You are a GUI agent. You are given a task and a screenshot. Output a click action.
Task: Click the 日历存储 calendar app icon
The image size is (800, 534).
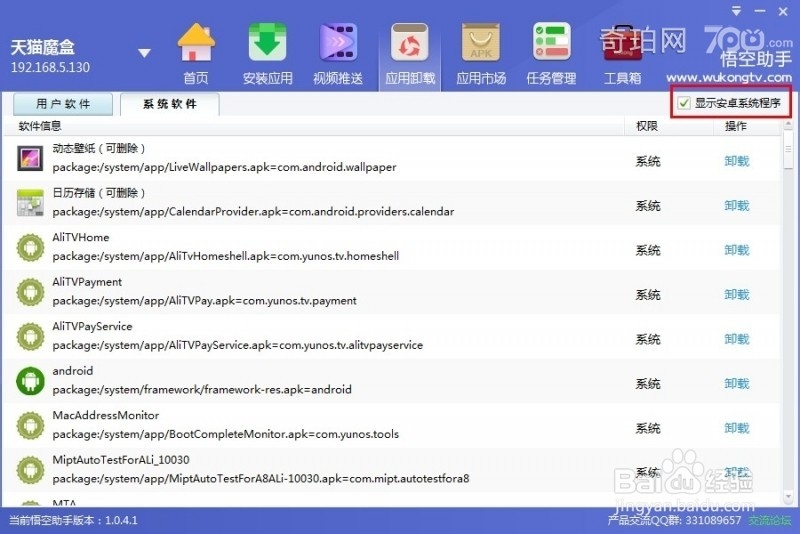(30, 202)
